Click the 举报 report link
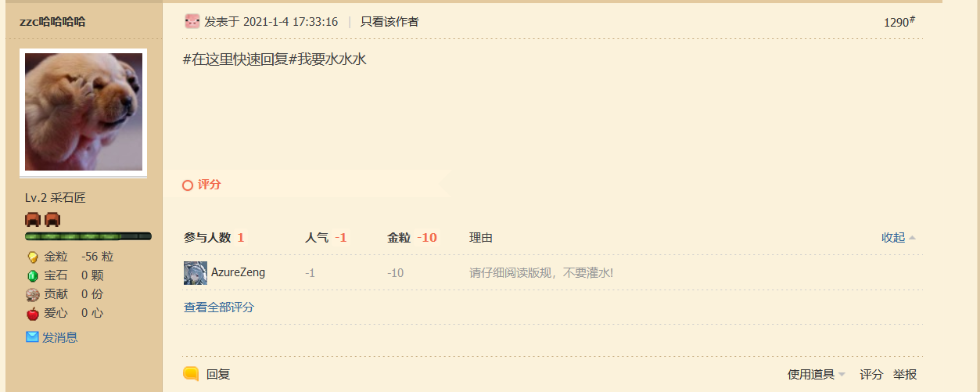Viewport: 980px width, 392px height. 905,374
